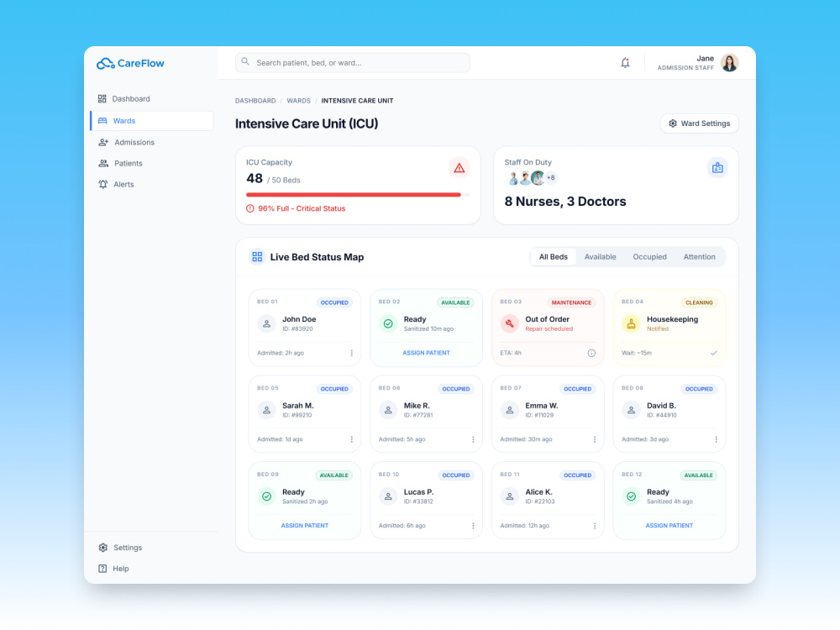
Task: Click the housekeeping broom icon on Bed 04
Action: pyautogui.click(x=631, y=323)
